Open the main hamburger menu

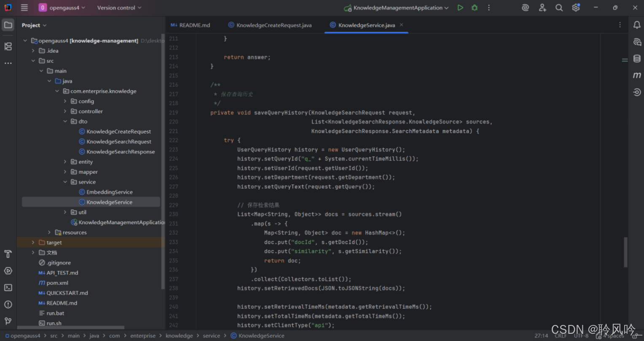pyautogui.click(x=24, y=8)
